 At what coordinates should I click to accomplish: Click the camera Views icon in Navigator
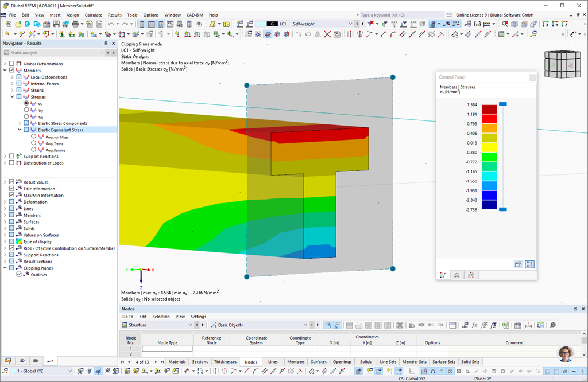tap(36, 361)
